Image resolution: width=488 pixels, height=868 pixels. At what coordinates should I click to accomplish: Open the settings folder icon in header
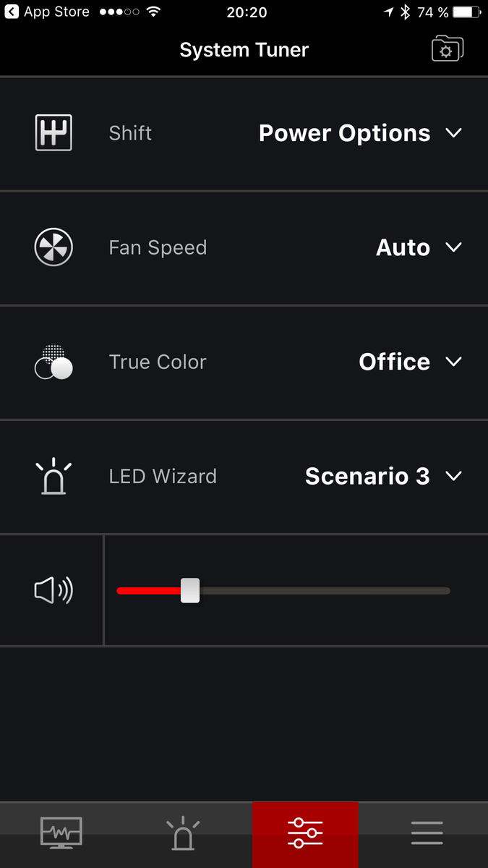click(x=447, y=49)
